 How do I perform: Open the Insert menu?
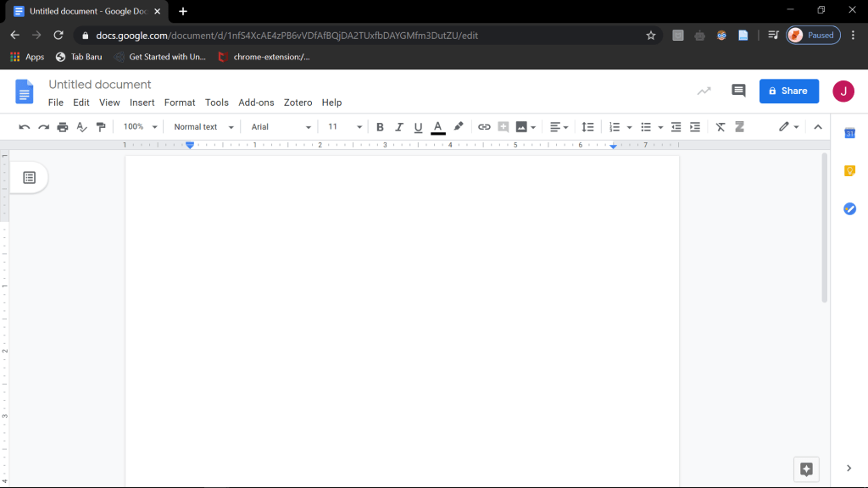pyautogui.click(x=142, y=103)
